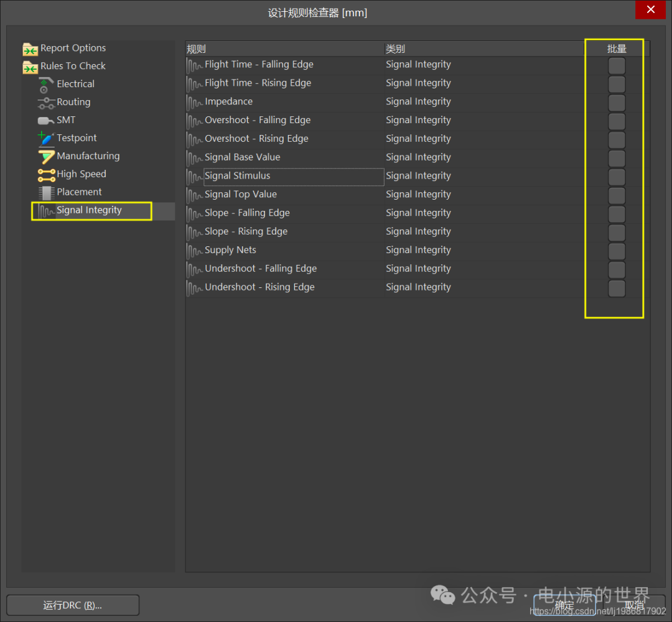Select the Electrical rules category
This screenshot has width=672, height=622.
coord(75,84)
